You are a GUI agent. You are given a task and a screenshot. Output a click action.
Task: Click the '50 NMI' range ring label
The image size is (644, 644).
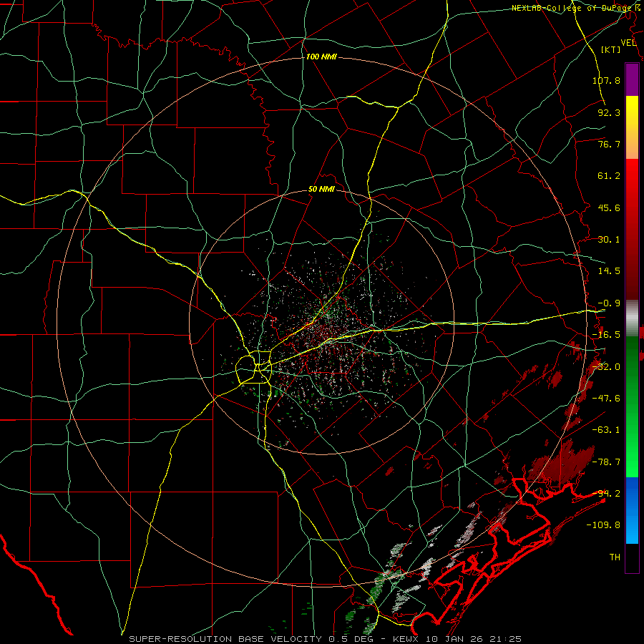coord(321,189)
